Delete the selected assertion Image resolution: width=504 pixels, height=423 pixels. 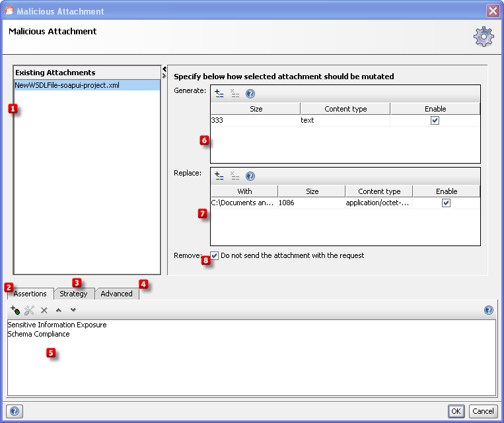(44, 310)
